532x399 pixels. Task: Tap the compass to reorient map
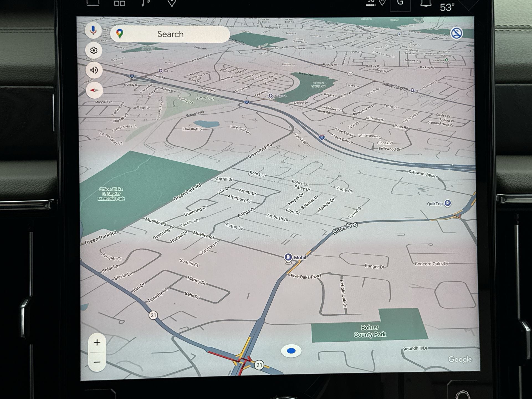(94, 90)
